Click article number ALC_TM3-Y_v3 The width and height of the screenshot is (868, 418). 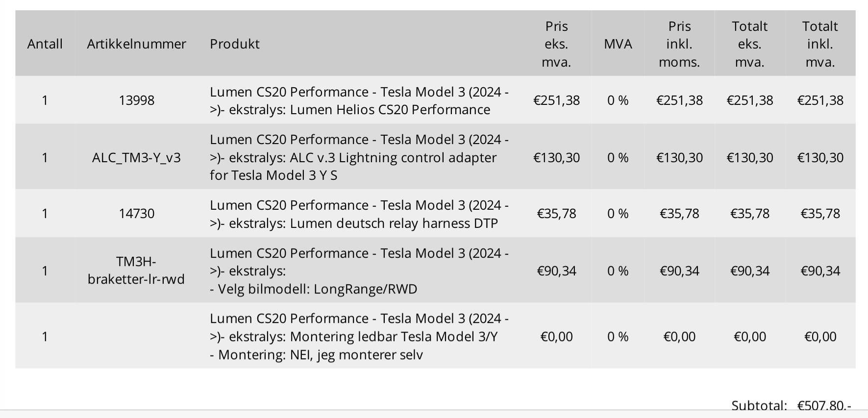136,158
